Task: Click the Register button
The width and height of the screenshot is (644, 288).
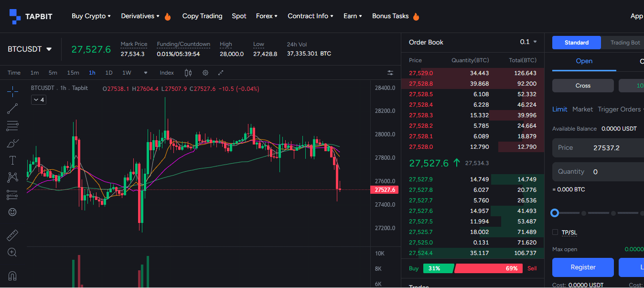Action: point(583,267)
